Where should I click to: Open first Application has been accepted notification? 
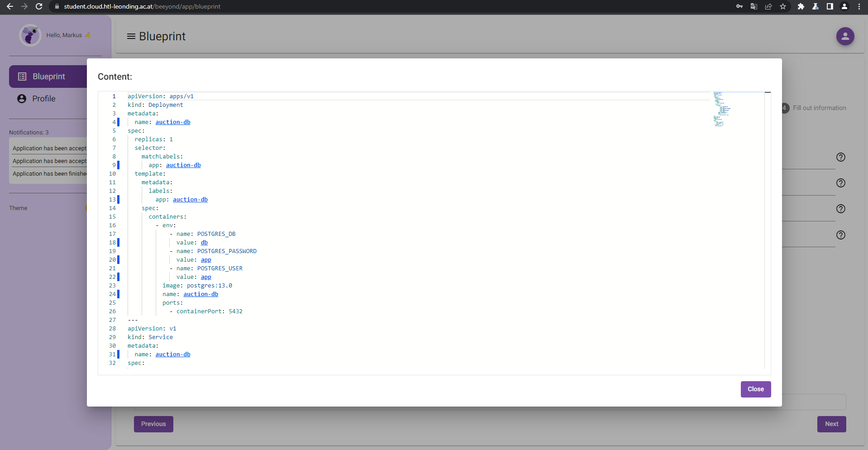click(x=49, y=148)
